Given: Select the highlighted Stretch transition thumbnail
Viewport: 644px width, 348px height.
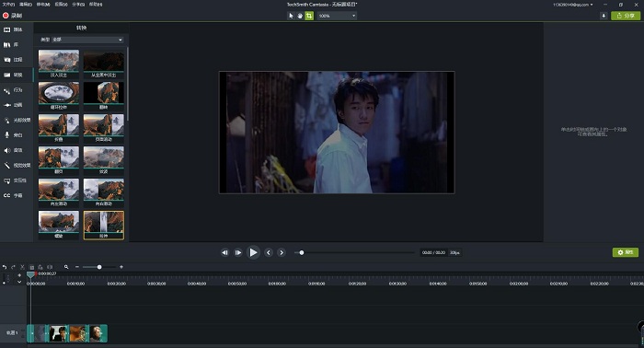Looking at the screenshot, I should point(103,225).
